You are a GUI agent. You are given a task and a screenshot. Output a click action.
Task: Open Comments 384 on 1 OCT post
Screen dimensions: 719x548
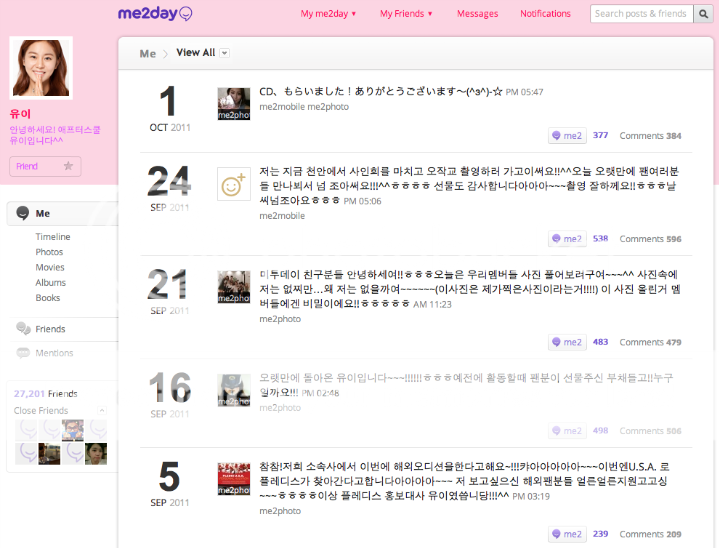pos(650,136)
